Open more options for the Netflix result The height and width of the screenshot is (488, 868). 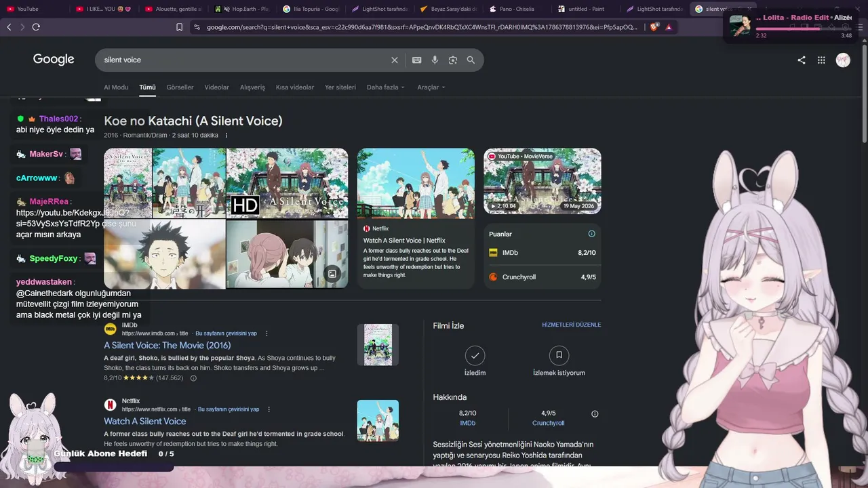tap(269, 409)
